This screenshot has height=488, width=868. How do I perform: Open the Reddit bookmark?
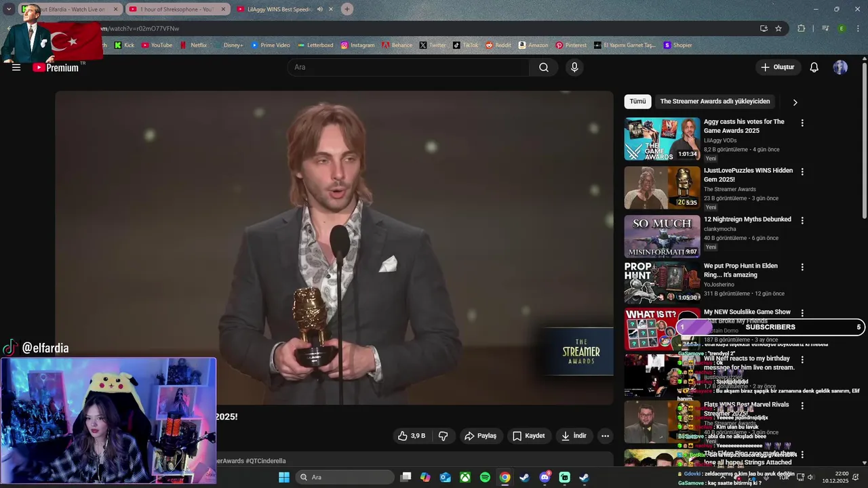[498, 45]
